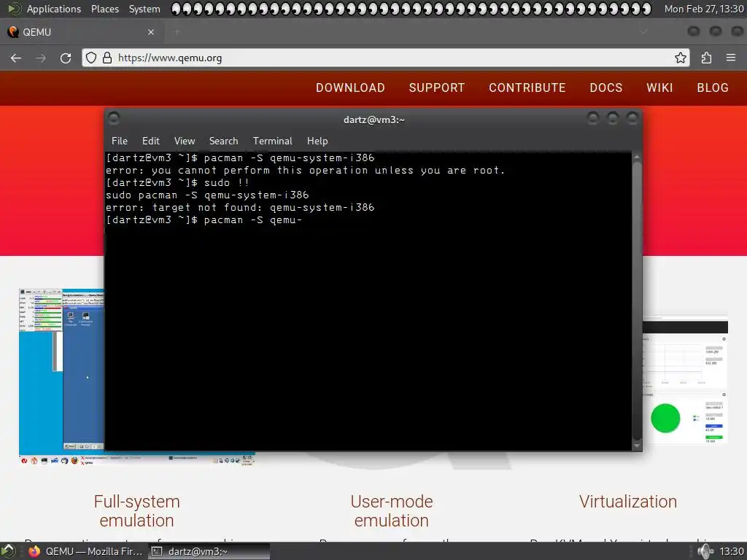This screenshot has height=560, width=747.
Task: Click the Virtualization heading
Action: (628, 502)
